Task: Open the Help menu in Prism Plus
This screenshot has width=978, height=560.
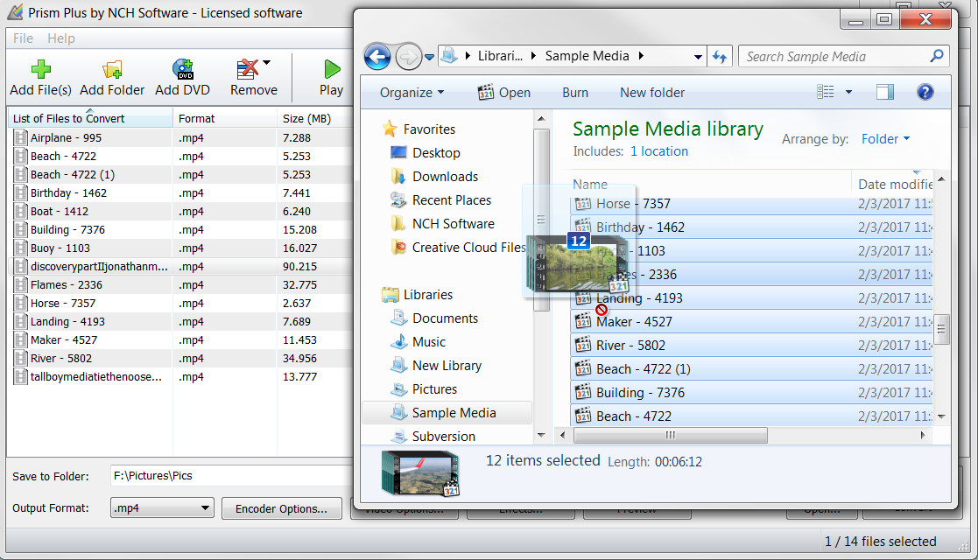Action: point(60,38)
